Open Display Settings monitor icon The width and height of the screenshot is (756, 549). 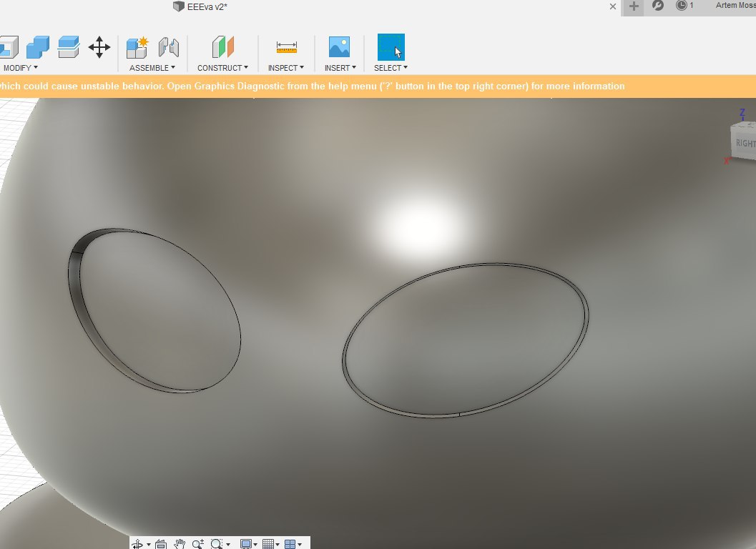(x=246, y=544)
